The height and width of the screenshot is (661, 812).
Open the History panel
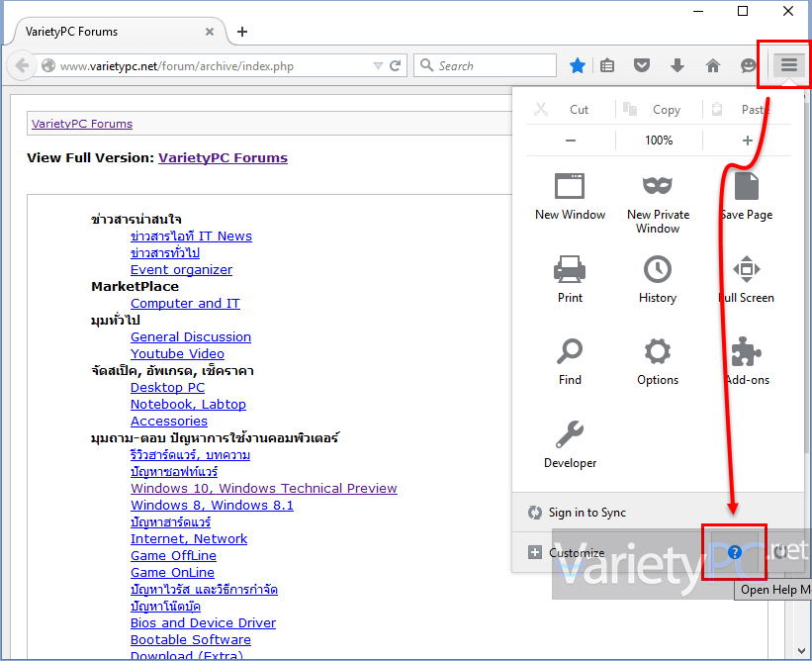[x=658, y=279]
